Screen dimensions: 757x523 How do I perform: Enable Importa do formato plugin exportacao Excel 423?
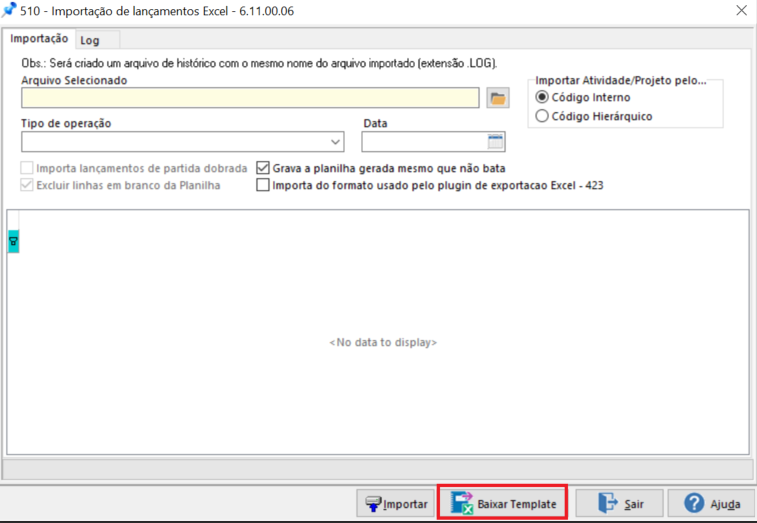click(x=263, y=185)
